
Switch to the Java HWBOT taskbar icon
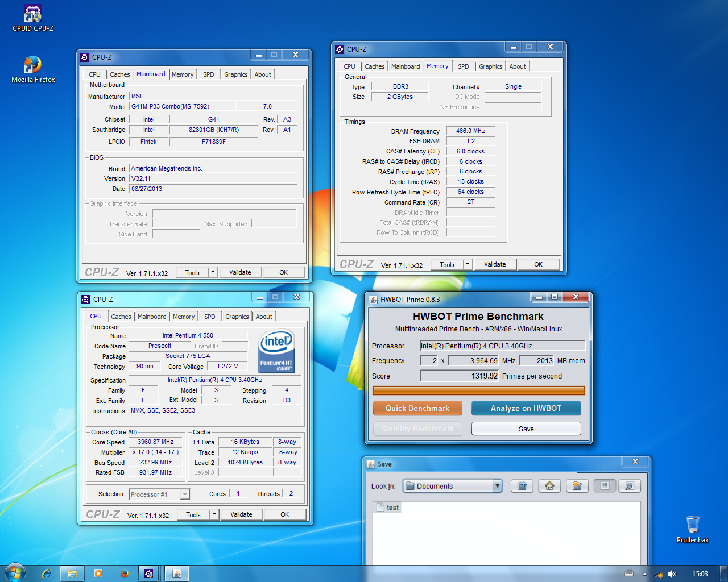tap(177, 573)
